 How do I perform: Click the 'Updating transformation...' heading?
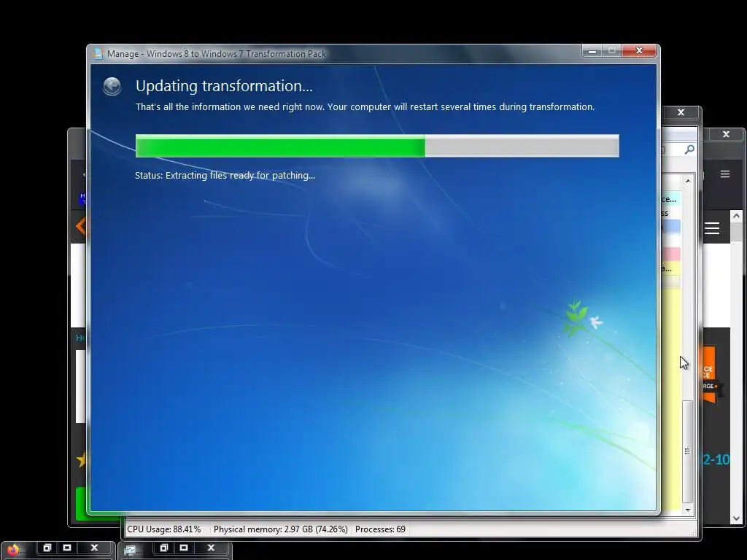(x=224, y=86)
